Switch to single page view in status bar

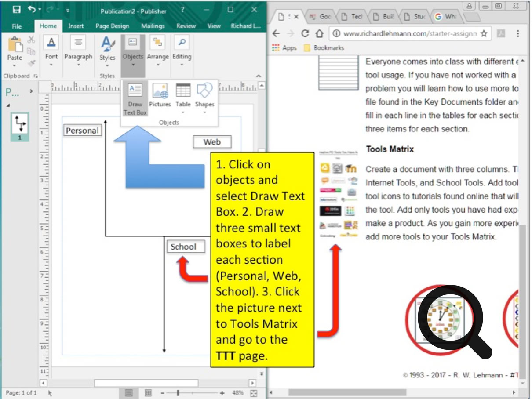pyautogui.click(x=129, y=392)
